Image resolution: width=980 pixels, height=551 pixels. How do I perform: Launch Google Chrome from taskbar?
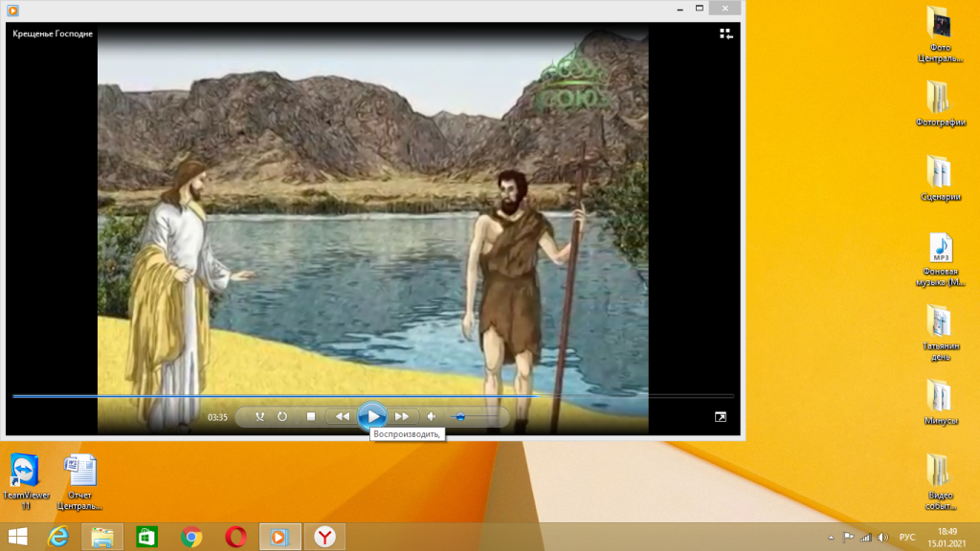(x=191, y=537)
